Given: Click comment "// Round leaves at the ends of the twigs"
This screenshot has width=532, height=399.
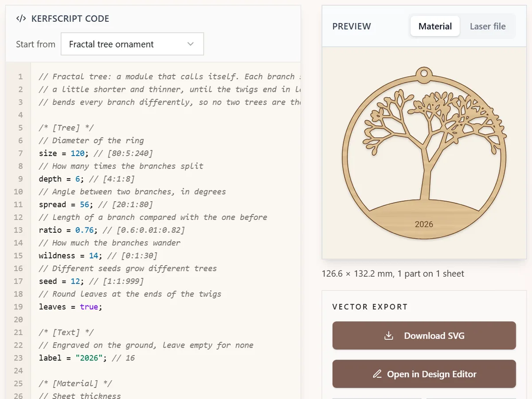Looking at the screenshot, I should [x=130, y=294].
